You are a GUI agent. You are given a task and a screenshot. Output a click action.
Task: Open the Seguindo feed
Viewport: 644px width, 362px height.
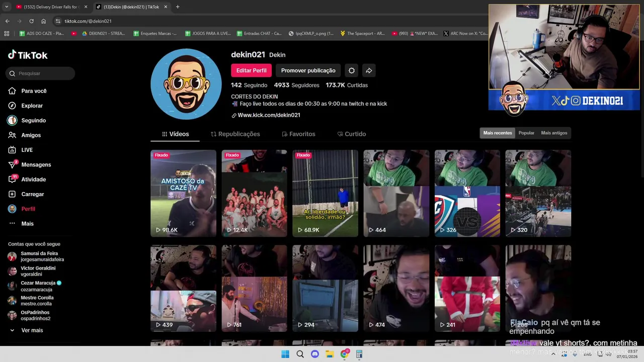[27, 121]
